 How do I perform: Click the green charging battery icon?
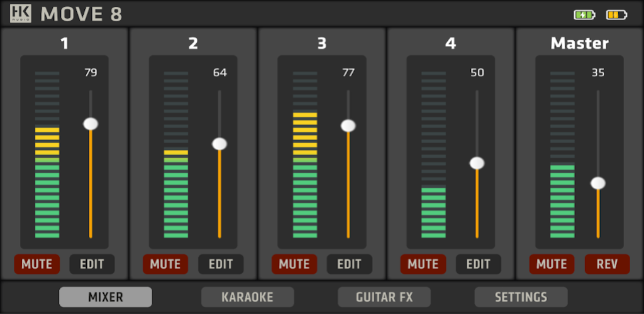(x=584, y=15)
